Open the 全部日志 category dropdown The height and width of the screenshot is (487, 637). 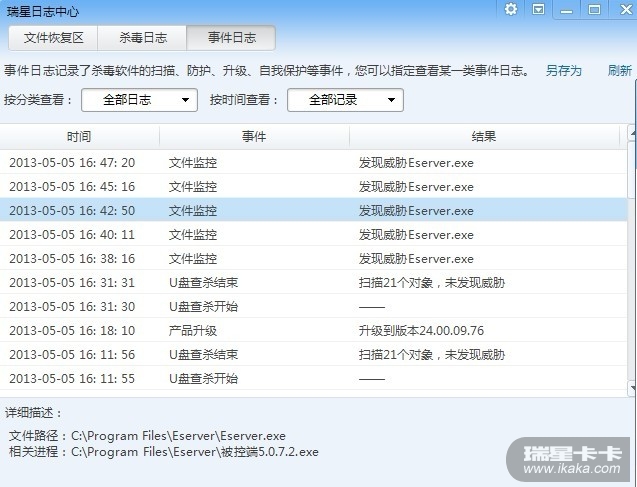[x=139, y=100]
